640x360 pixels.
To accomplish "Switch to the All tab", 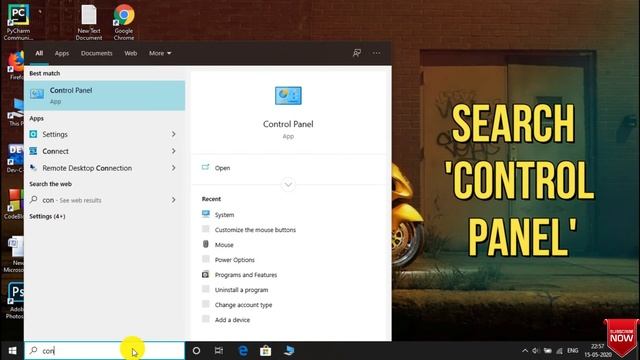I will tap(39, 53).
